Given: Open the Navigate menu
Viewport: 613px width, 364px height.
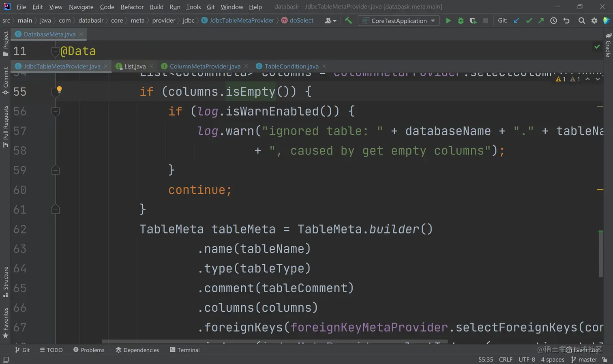Looking at the screenshot, I should 81,7.
